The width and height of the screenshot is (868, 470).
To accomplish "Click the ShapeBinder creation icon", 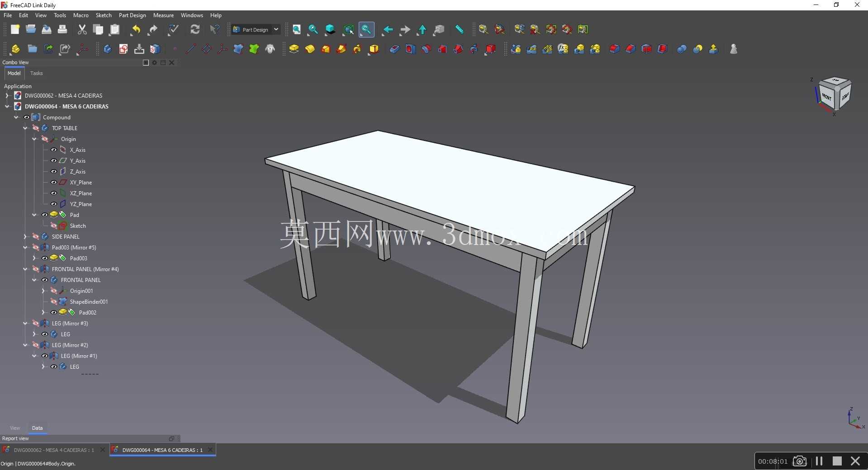I will (238, 49).
